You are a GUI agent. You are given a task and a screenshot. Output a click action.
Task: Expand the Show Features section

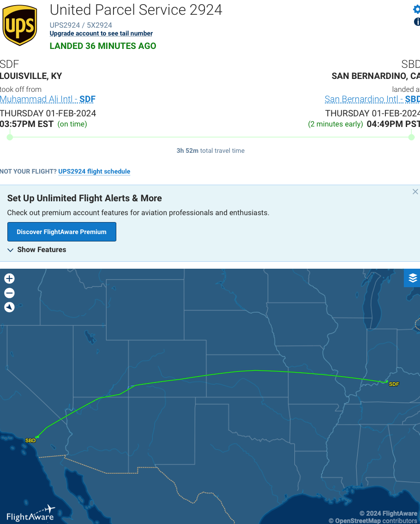tap(37, 250)
